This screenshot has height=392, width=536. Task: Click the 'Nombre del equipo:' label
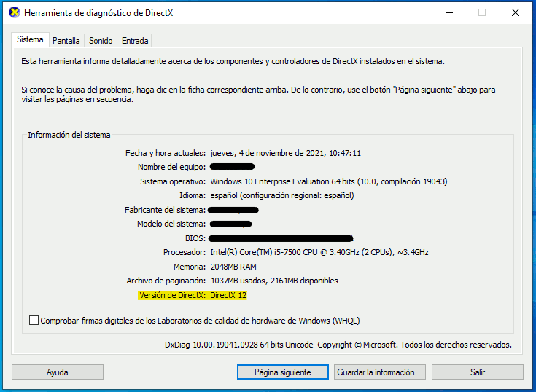171,167
